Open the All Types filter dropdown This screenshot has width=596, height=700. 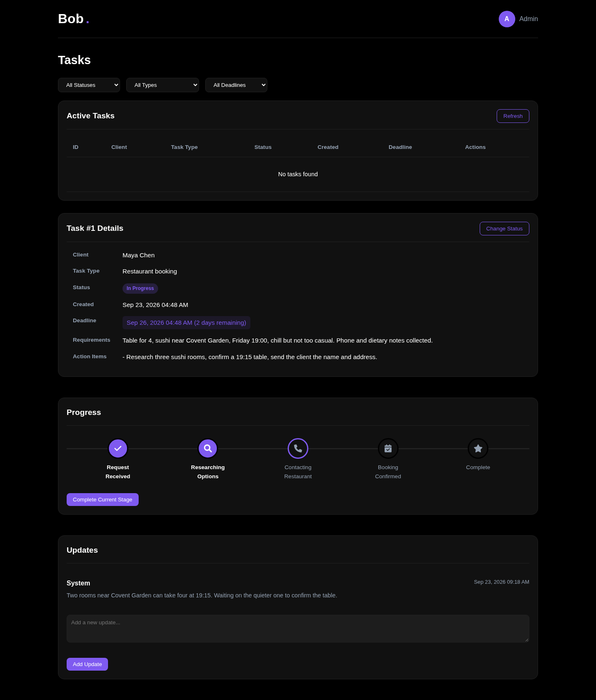coord(163,85)
